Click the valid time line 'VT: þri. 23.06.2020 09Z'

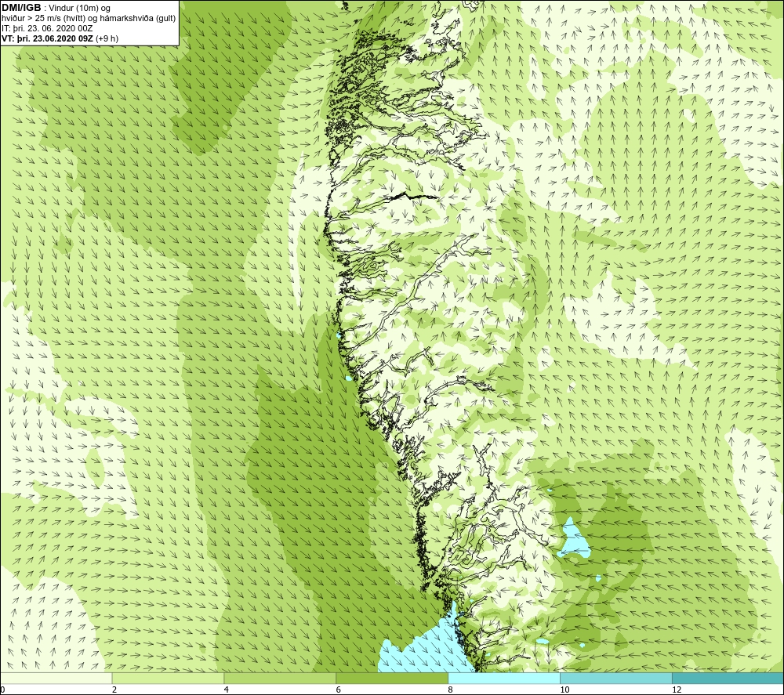pos(48,38)
